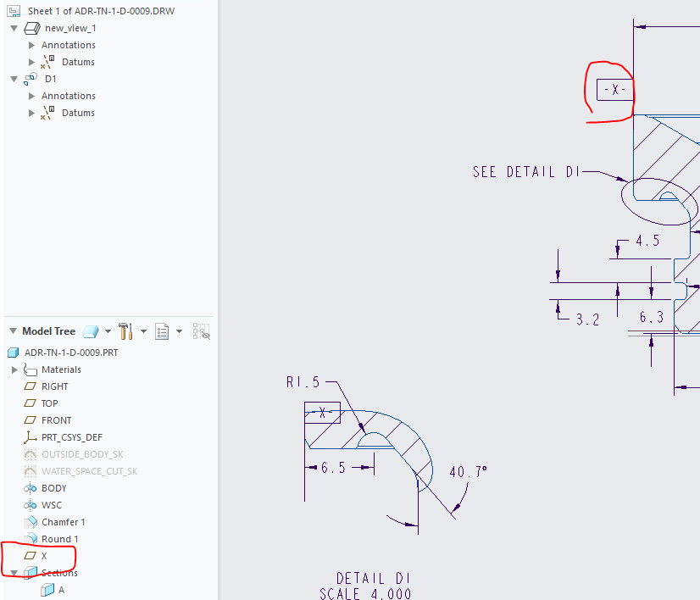Click the PRT_CSYS_DEF coordinate system icon

pos(30,437)
